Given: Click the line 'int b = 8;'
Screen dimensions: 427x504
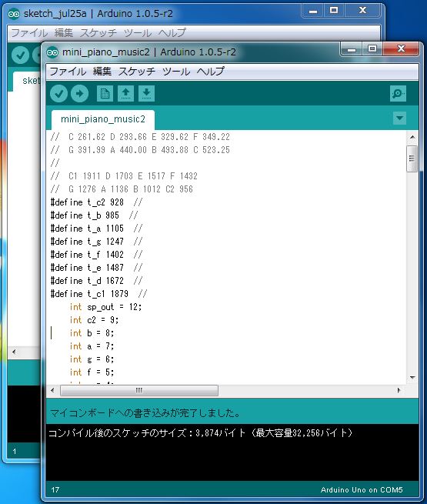Looking at the screenshot, I should point(92,333).
